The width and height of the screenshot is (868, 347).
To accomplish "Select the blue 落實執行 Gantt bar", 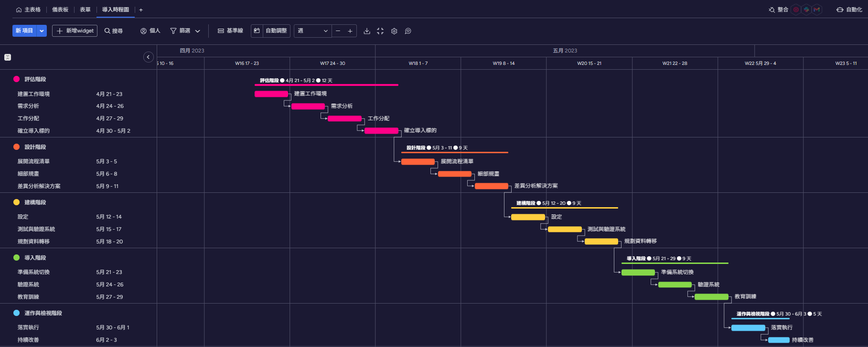I will tap(748, 328).
